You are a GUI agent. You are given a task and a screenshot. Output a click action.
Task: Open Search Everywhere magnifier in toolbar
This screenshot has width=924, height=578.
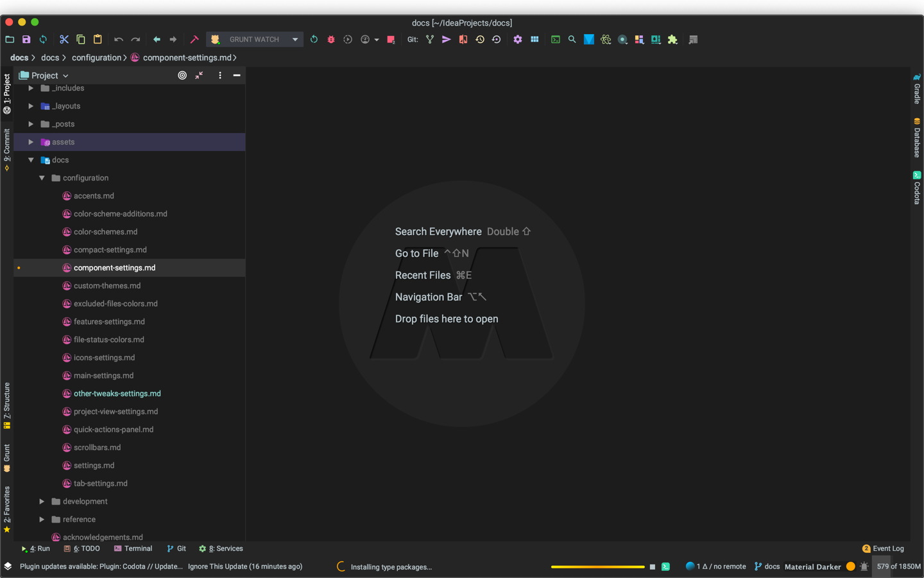coord(572,39)
